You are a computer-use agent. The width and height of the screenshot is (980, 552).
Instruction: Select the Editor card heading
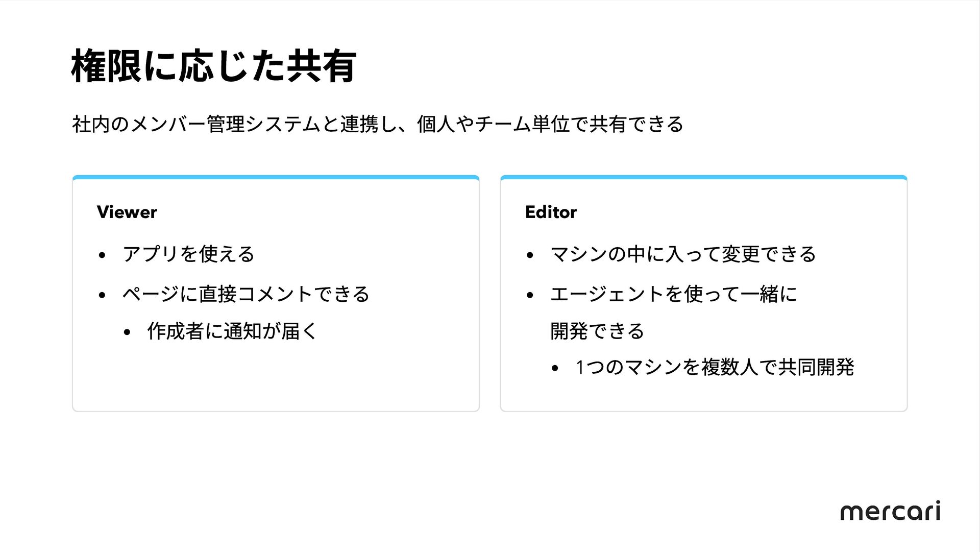point(551,212)
